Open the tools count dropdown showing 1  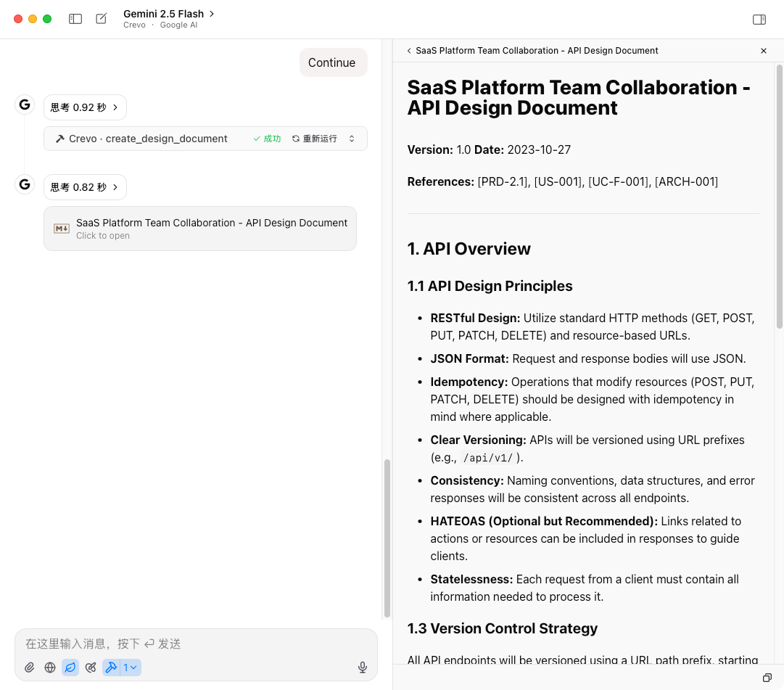(130, 668)
